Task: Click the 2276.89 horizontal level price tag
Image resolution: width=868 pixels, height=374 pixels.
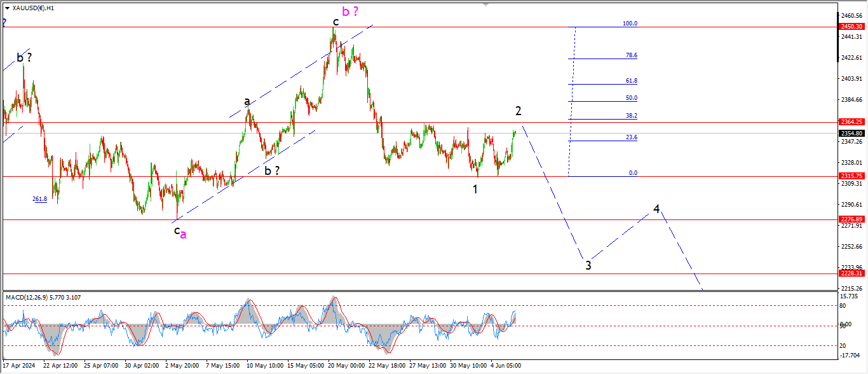Action: 851,219
